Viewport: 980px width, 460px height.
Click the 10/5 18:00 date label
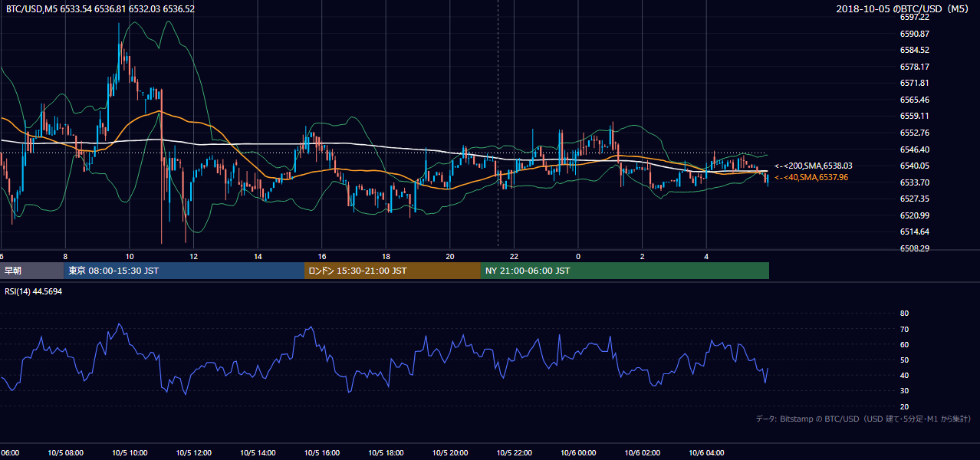pos(386,453)
